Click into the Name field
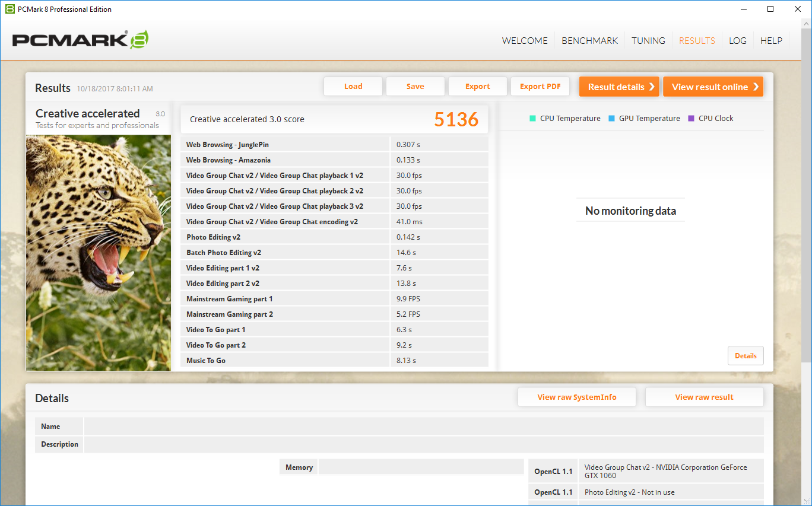The image size is (812, 506). (423, 427)
